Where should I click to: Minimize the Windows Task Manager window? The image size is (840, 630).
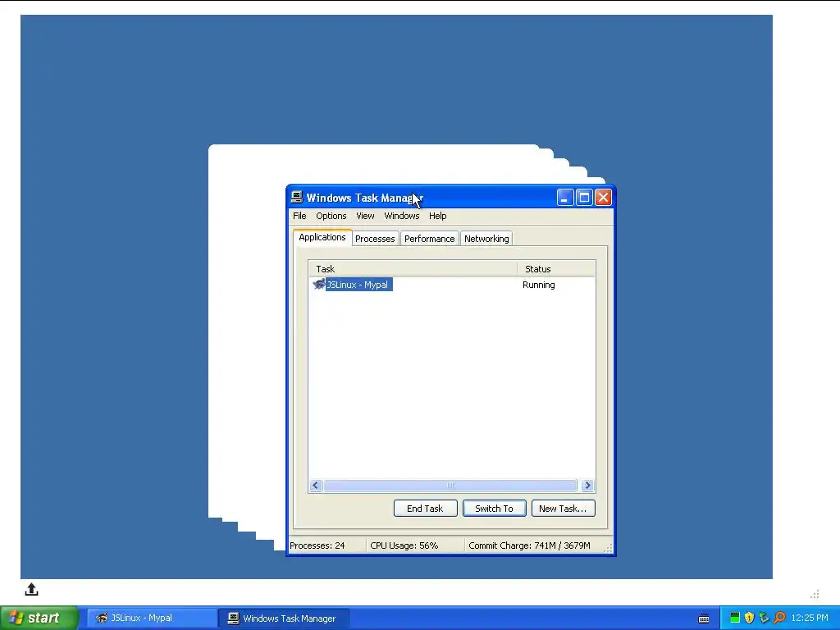(564, 198)
